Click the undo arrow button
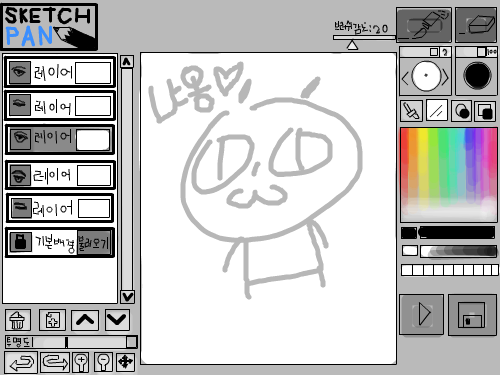 point(21,362)
